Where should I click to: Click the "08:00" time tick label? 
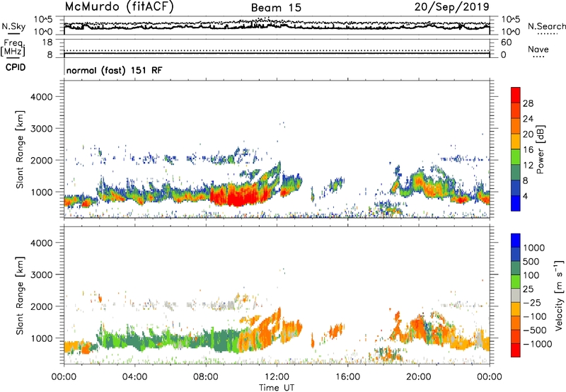(x=205, y=377)
